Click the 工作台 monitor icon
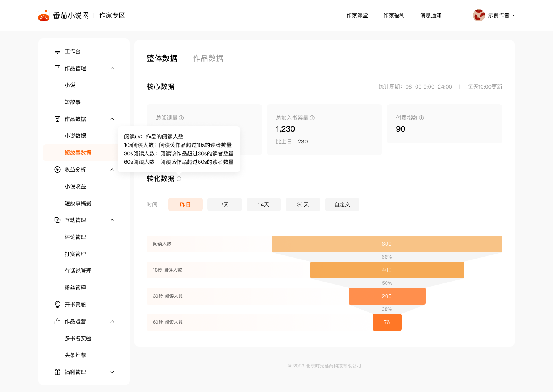This screenshot has width=553, height=392. click(57, 51)
